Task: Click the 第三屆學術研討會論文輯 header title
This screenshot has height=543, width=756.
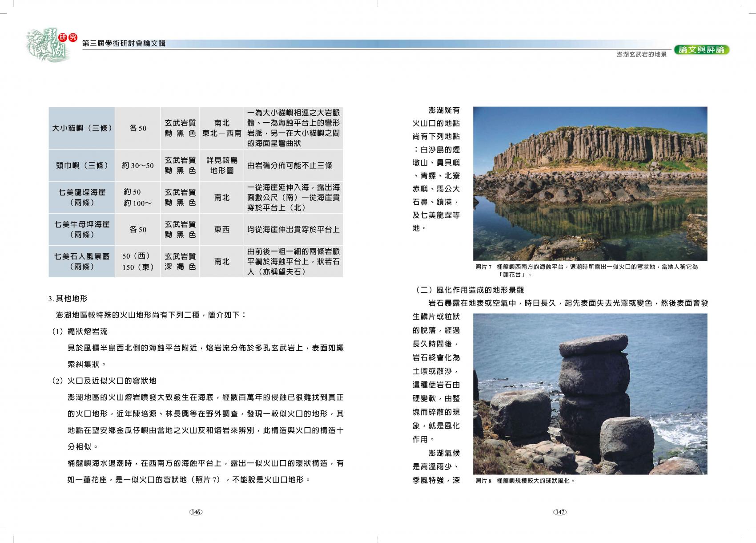Action: [x=124, y=43]
